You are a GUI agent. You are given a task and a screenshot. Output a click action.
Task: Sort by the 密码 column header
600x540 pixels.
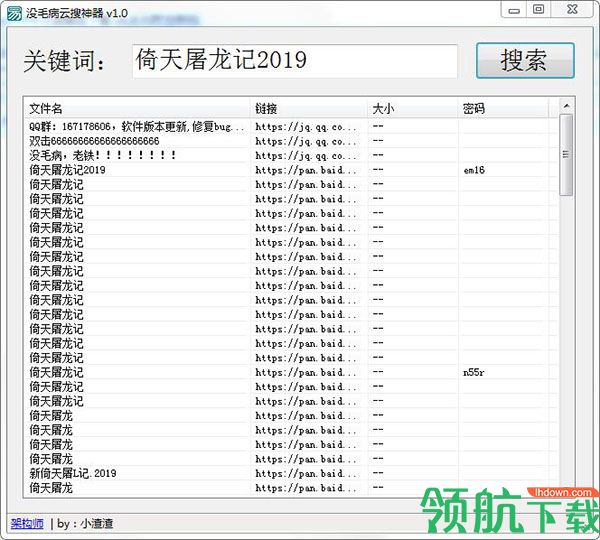click(x=503, y=109)
